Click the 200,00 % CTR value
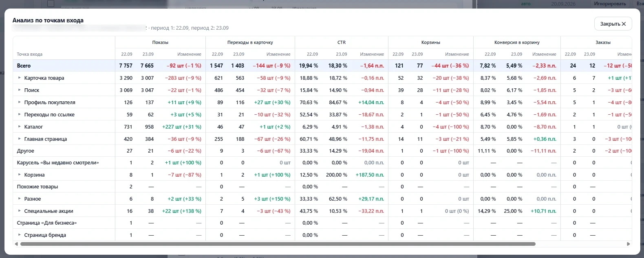The height and width of the screenshot is (258, 644). pyautogui.click(x=337, y=175)
